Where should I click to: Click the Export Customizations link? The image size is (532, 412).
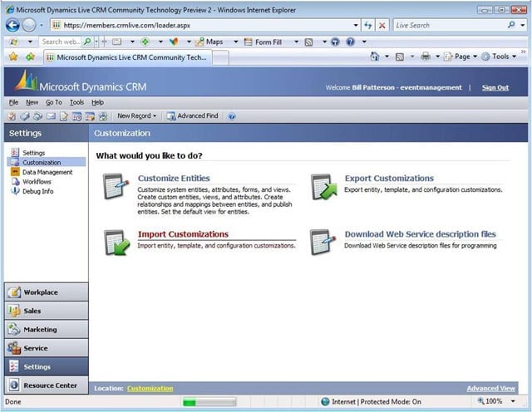[389, 178]
